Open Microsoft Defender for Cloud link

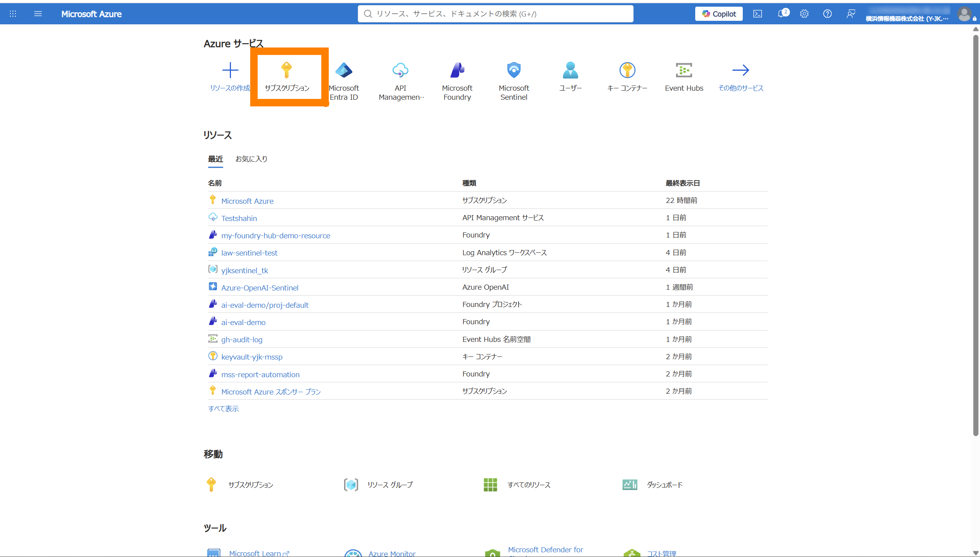[545, 550]
